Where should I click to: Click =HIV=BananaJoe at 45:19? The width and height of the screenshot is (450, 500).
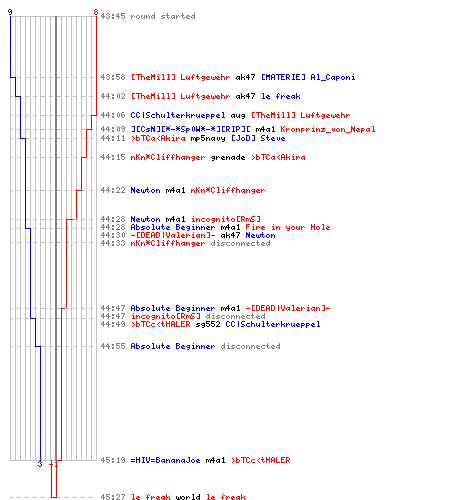(x=165, y=460)
